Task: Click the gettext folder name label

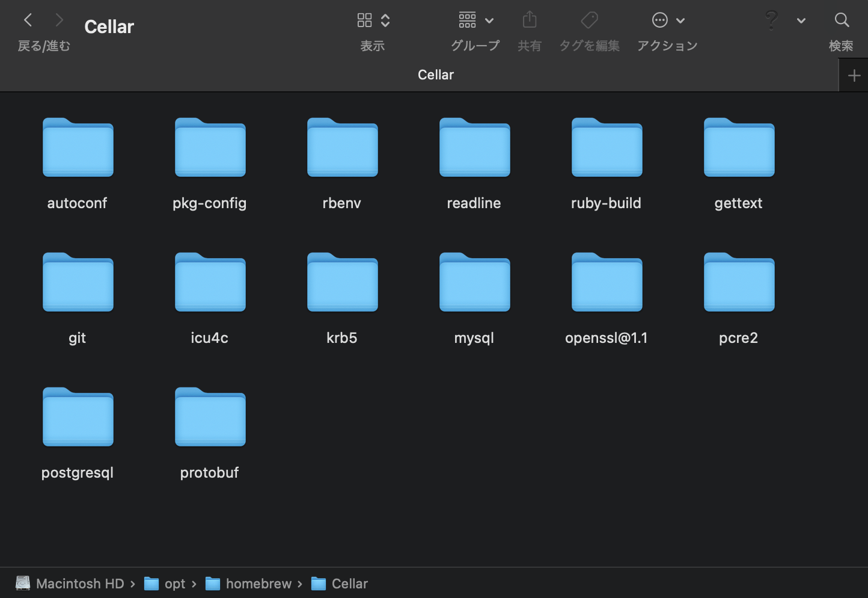Action: coord(738,204)
